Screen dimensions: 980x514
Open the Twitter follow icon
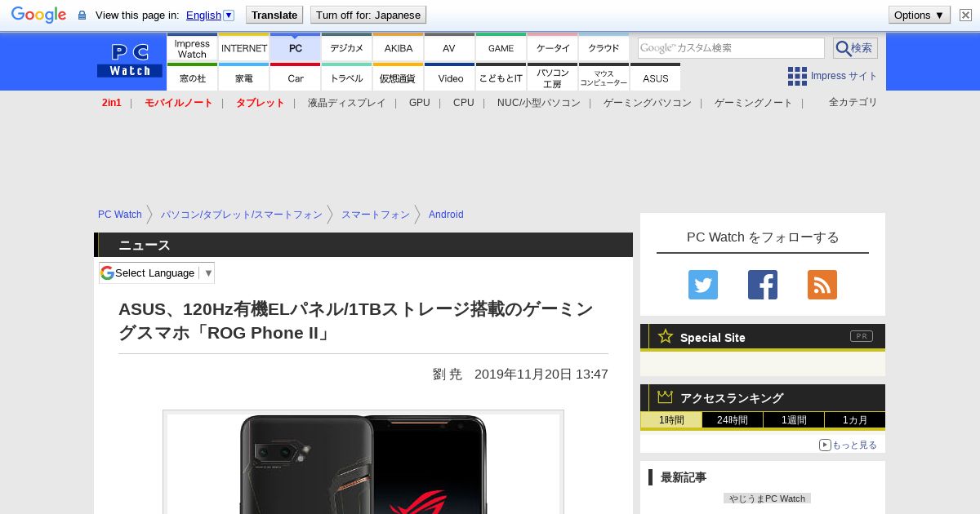pyautogui.click(x=703, y=285)
